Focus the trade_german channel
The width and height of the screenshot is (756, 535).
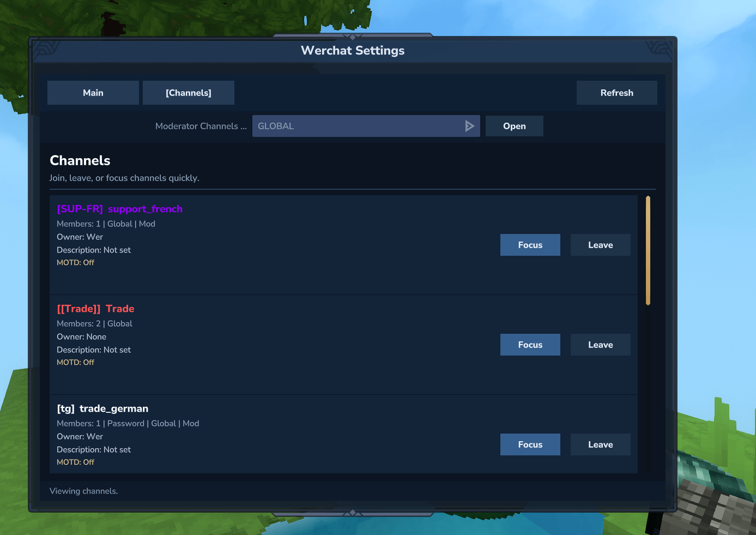[530, 444]
